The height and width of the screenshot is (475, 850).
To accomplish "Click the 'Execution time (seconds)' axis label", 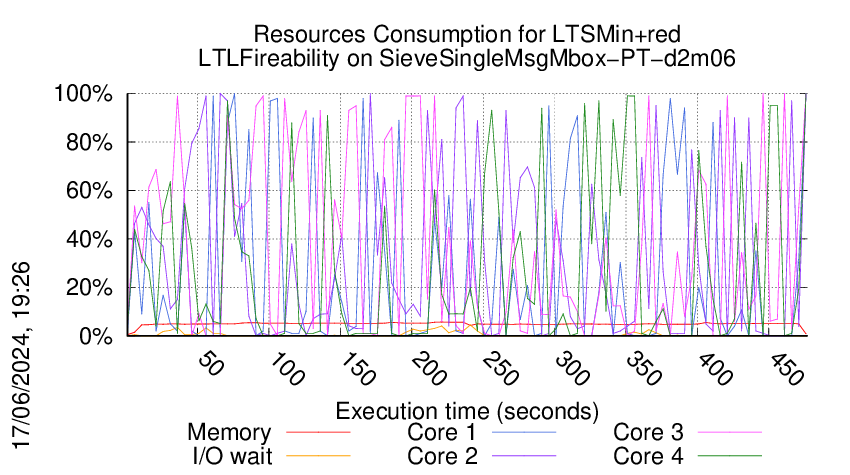I will (x=467, y=411).
